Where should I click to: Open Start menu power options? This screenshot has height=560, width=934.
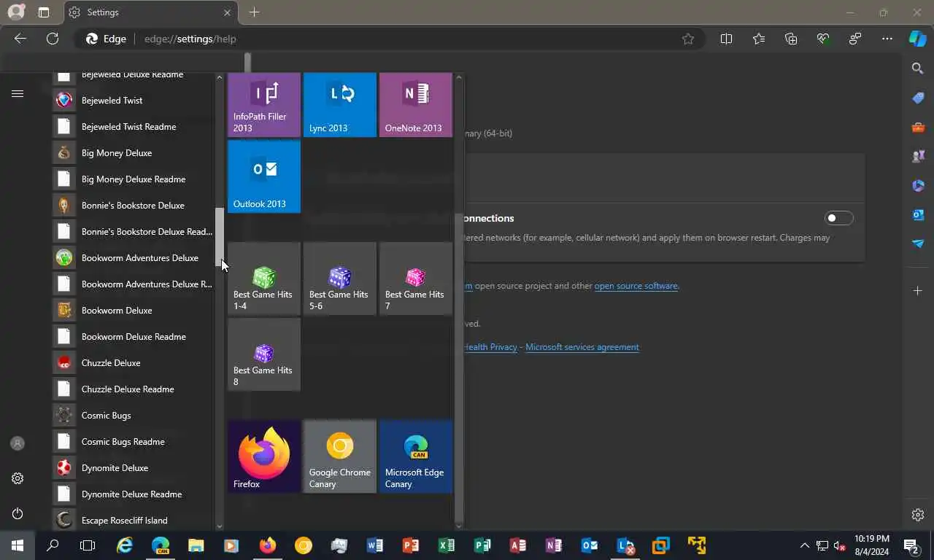18,513
